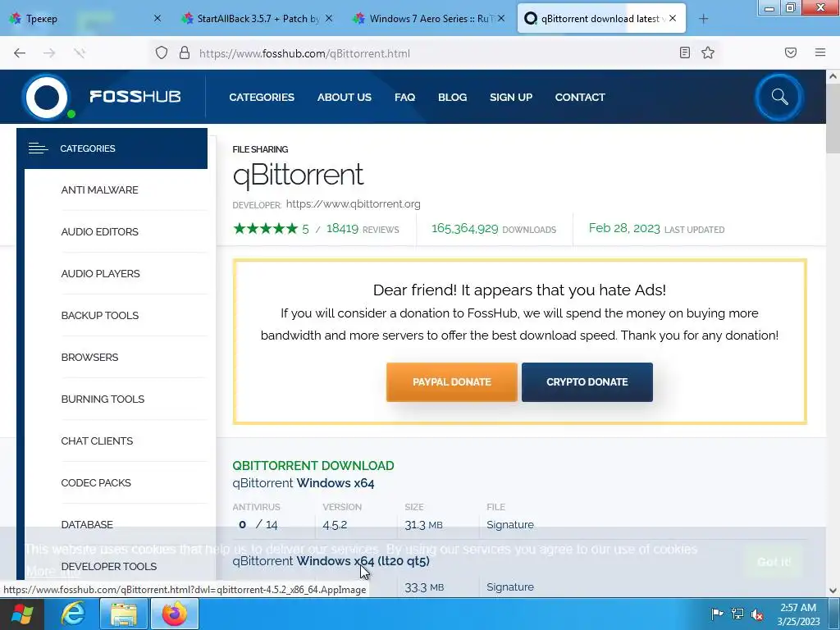Click the padlock site info icon

click(185, 52)
